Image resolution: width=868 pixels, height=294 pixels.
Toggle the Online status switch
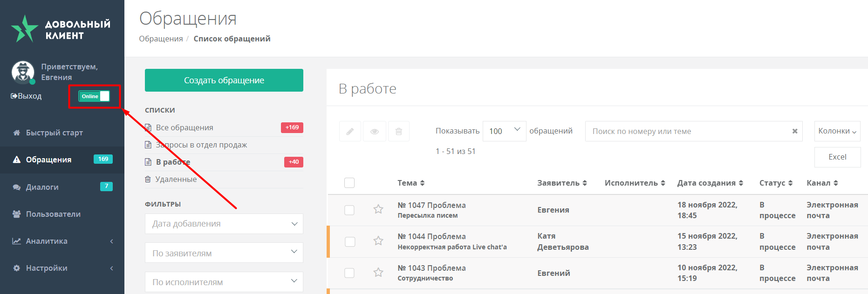(x=94, y=96)
